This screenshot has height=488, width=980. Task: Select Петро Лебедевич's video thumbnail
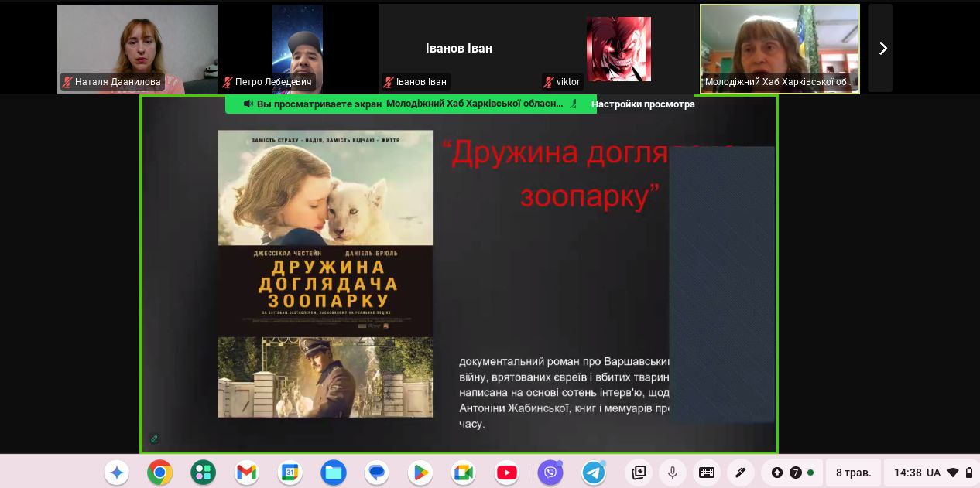[297, 49]
